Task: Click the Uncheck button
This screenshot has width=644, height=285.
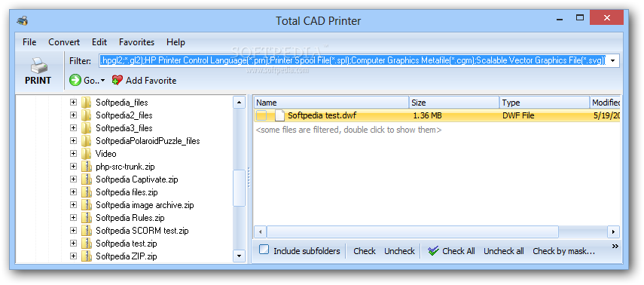Action: [400, 251]
